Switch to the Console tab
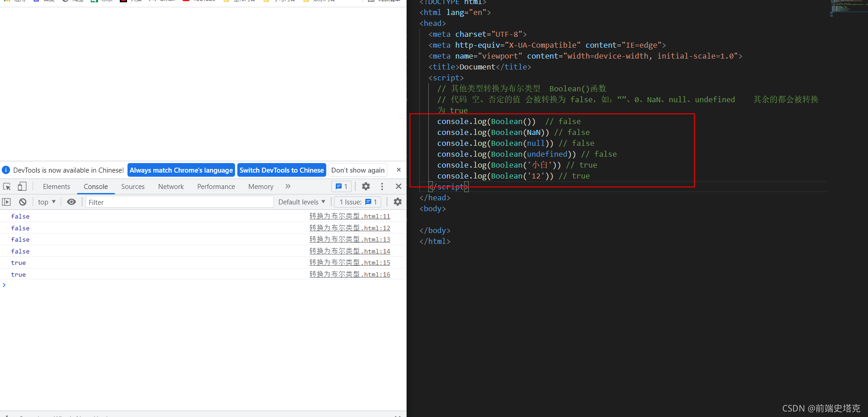868x417 pixels. pos(96,187)
